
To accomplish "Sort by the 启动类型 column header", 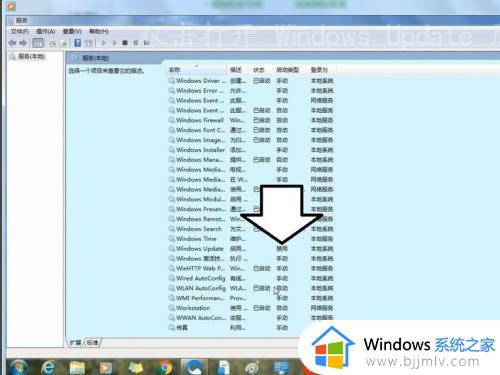I will tap(290, 70).
